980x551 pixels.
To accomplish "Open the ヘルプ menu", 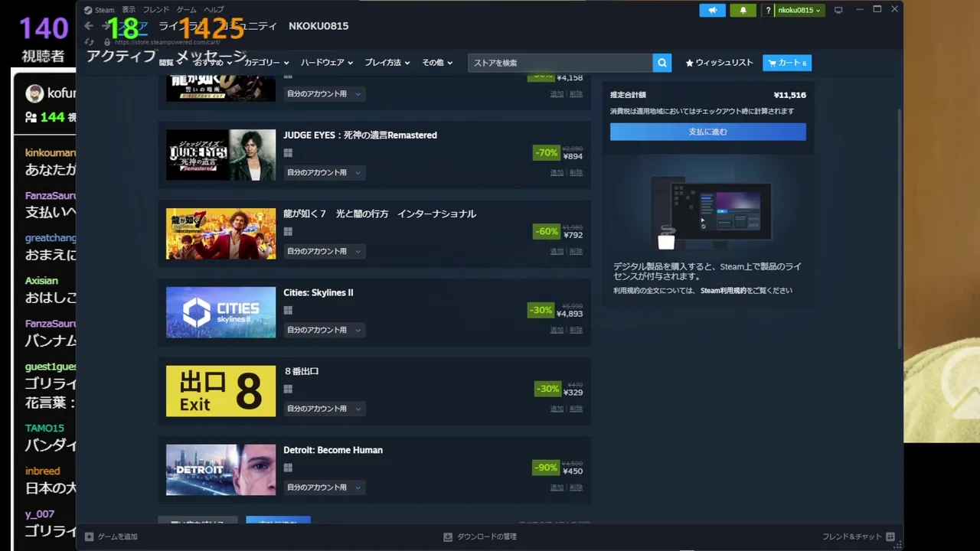I will pos(214,10).
